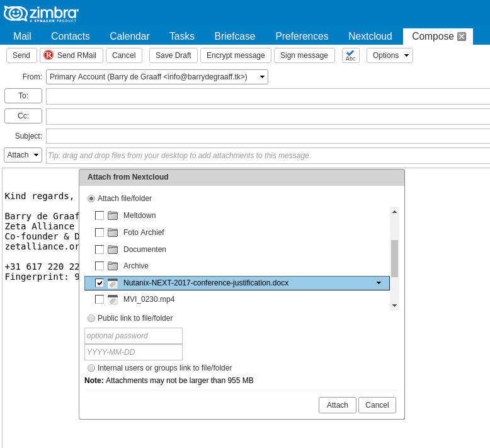
Task: Switch to the Briefcase tab
Action: pos(235,37)
